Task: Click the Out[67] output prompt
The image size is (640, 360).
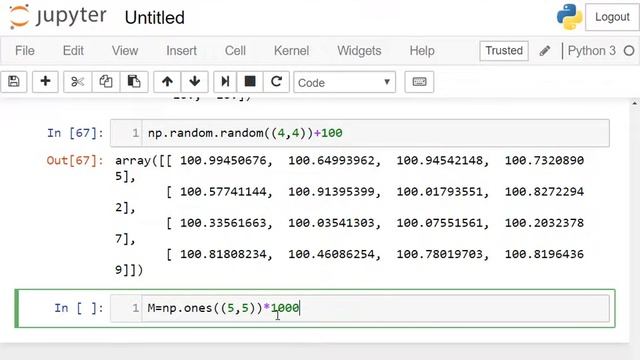Action: point(75,160)
